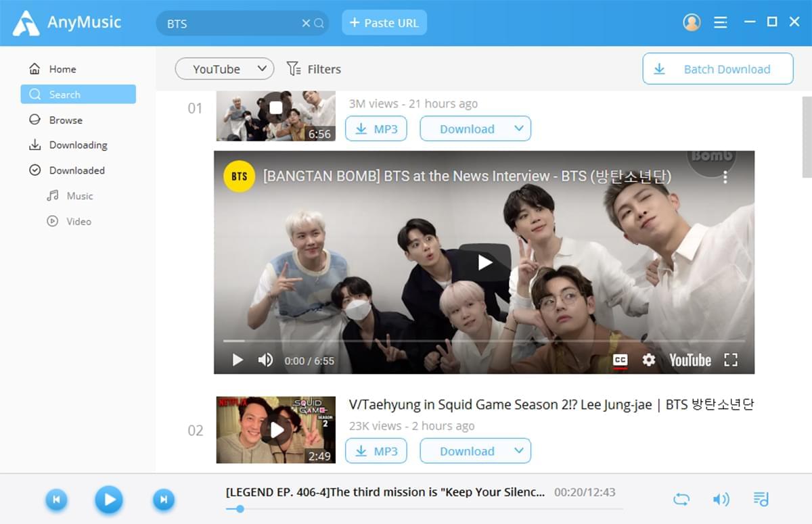Click the magnifier icon in search box
The width and height of the screenshot is (812, 524).
click(319, 23)
